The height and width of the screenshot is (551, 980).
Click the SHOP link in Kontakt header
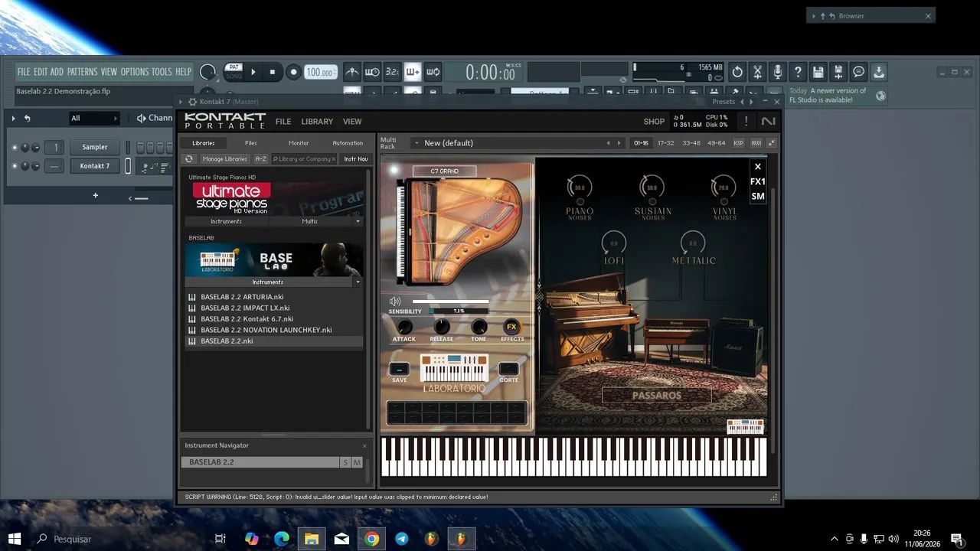pyautogui.click(x=654, y=122)
